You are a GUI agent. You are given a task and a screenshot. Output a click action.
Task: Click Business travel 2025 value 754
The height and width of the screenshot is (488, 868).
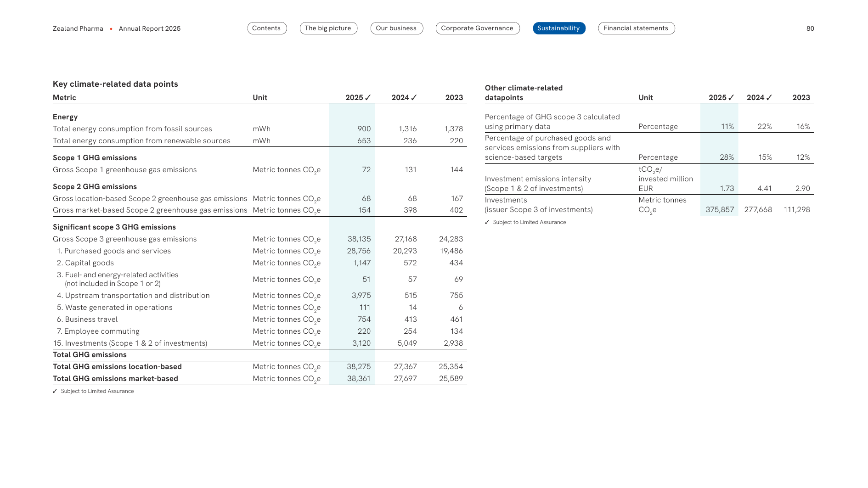tap(364, 320)
